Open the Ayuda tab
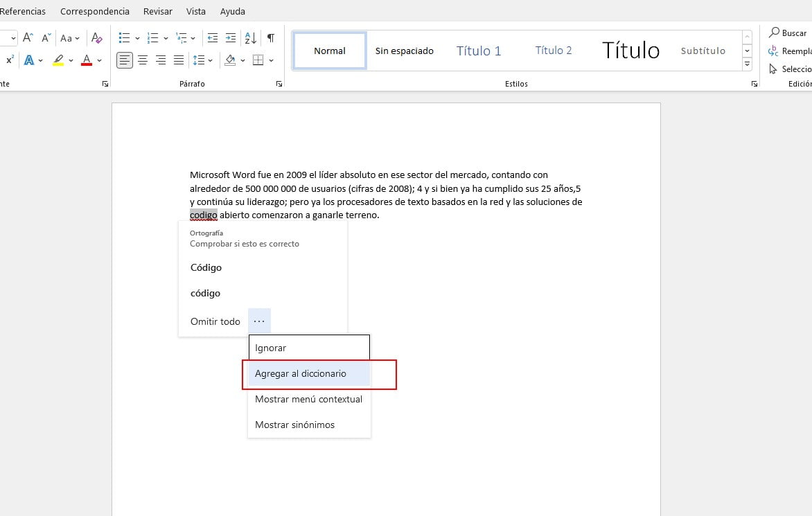Viewport: 812px width, 516px height. 233,11
